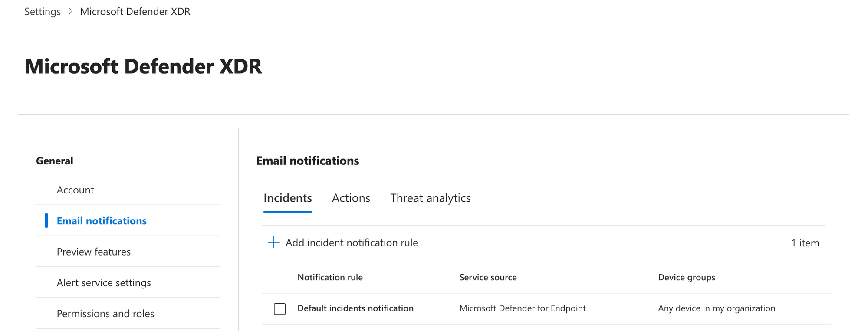Click the General section heading
This screenshot has width=868, height=331.
pyautogui.click(x=55, y=161)
